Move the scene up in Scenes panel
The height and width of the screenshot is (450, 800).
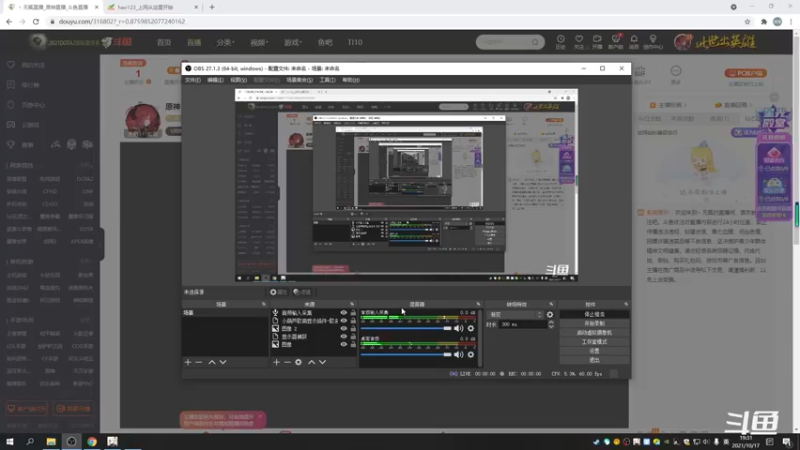tap(212, 362)
